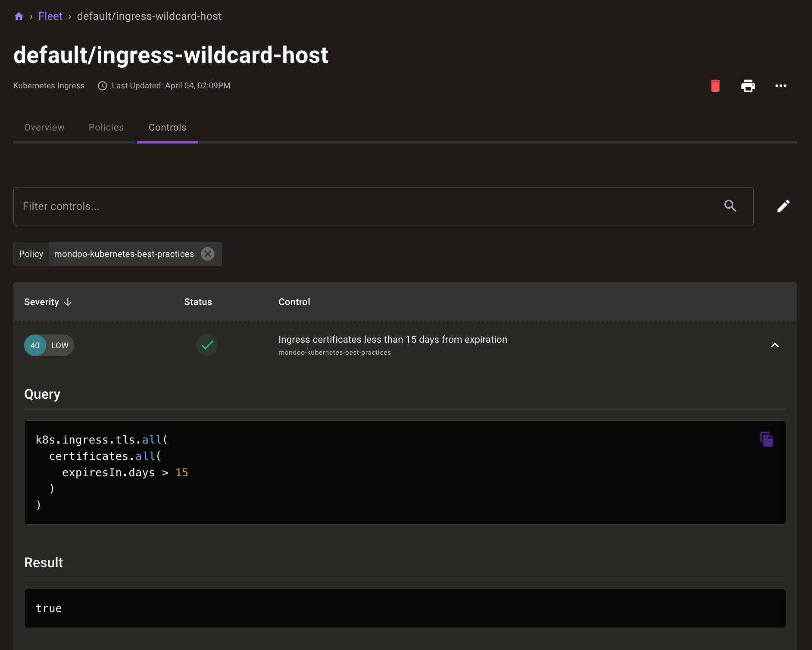Remove the mondoo-kubernetes-best-practices policy filter
The width and height of the screenshot is (812, 650).
(208, 254)
